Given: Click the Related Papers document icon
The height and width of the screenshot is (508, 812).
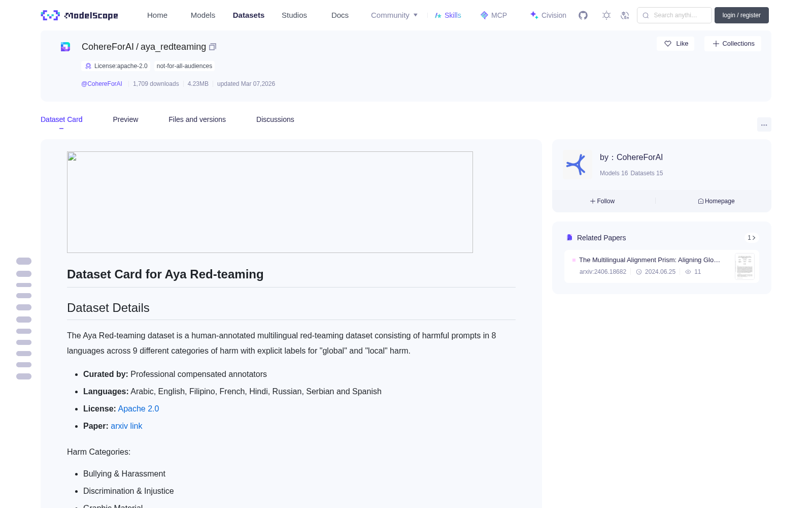Looking at the screenshot, I should point(569,238).
